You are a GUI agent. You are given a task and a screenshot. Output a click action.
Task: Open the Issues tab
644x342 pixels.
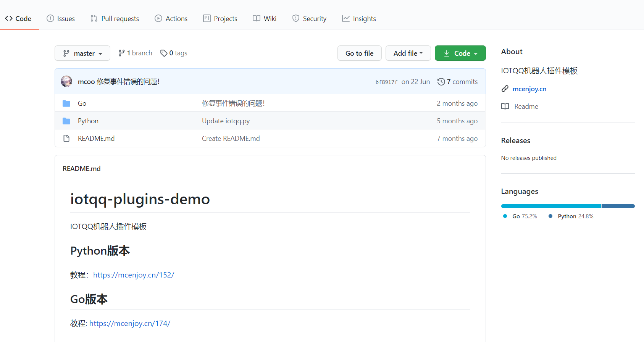coord(61,18)
